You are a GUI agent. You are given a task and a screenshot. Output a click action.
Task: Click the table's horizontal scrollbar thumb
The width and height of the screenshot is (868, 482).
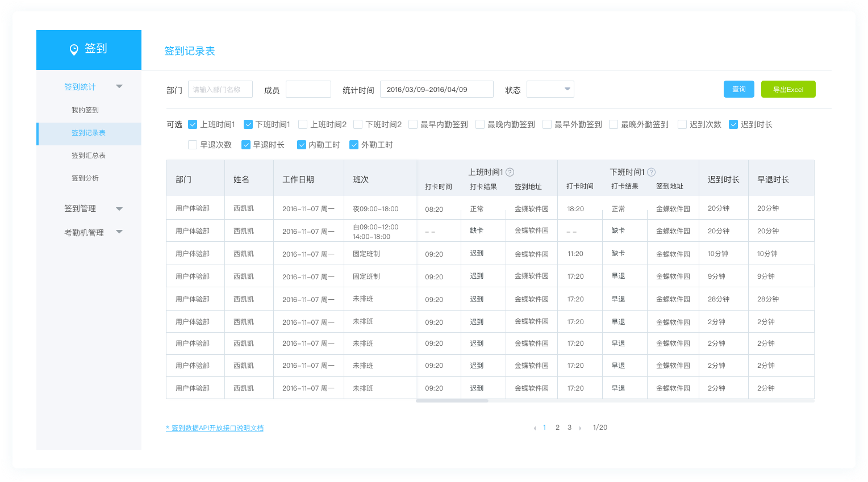coord(452,401)
